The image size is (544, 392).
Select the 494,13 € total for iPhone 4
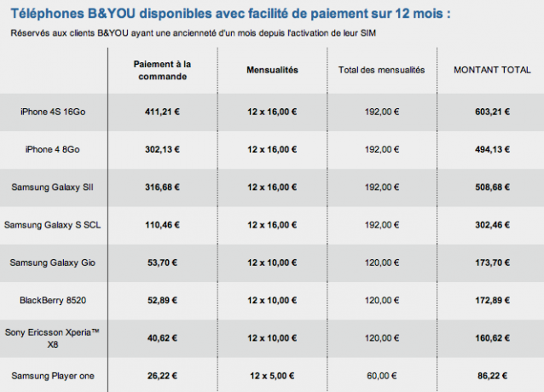click(x=492, y=149)
